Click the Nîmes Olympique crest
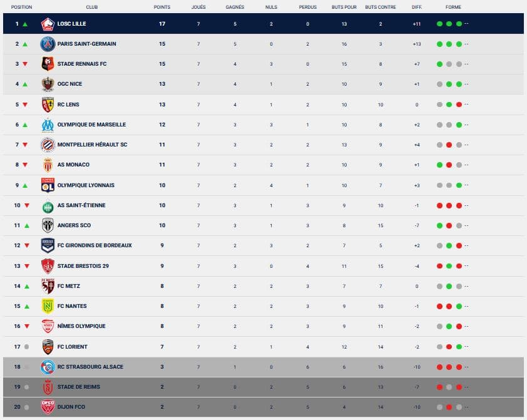This screenshot has width=527, height=420. click(48, 326)
